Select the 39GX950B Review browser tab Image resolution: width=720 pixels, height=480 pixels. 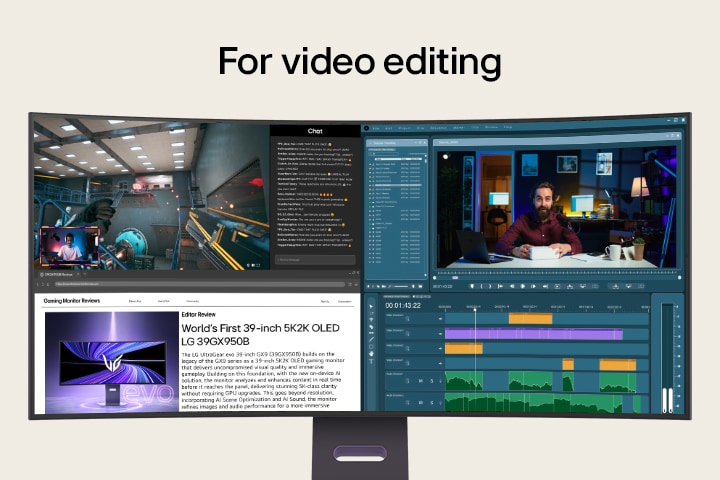57,274
